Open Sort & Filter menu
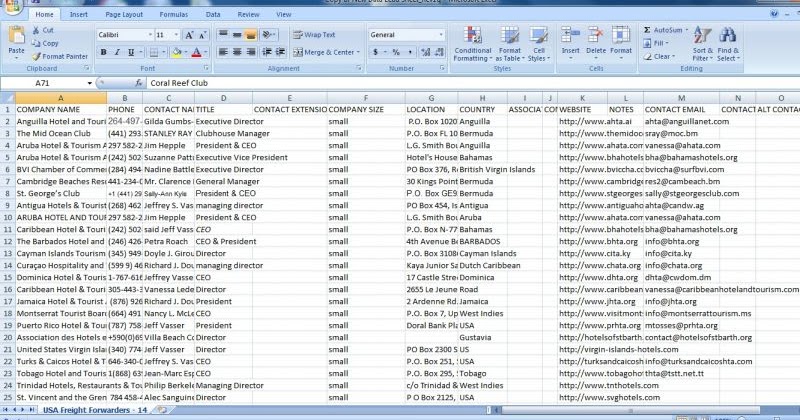Viewport: 800px width, 420px height. point(702,44)
